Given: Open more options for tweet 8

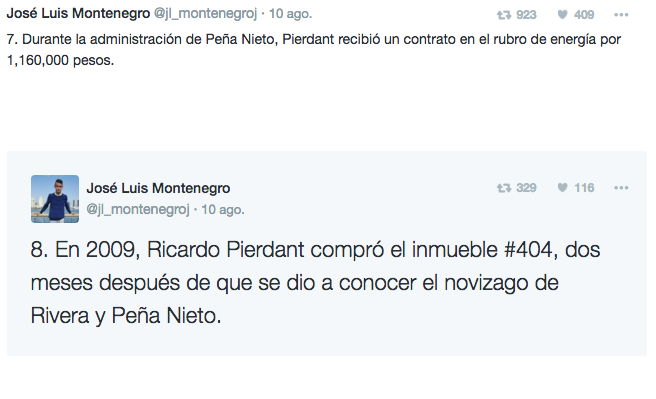Looking at the screenshot, I should coord(621,188).
